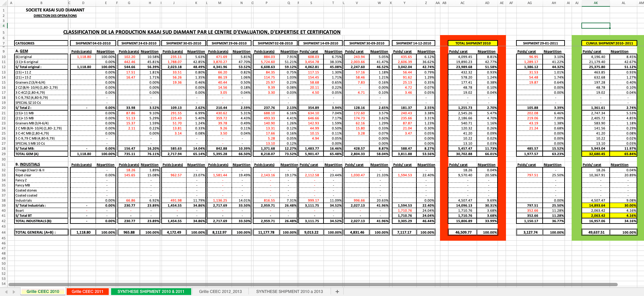Screen dimensions: 644x296
Task: Select the TOTAL GENERAL (A+B) label cell
Action: 41,232
